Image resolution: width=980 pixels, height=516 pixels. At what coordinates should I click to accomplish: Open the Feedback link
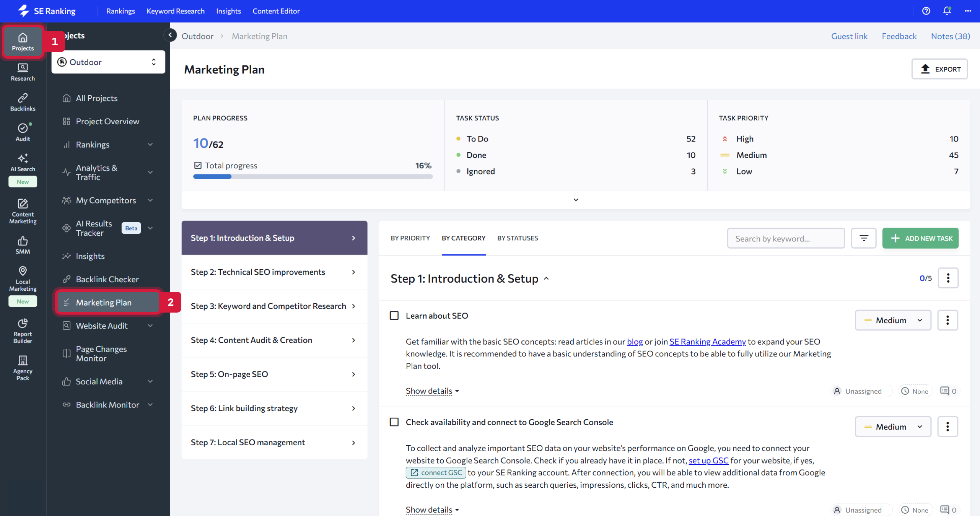[x=899, y=36]
